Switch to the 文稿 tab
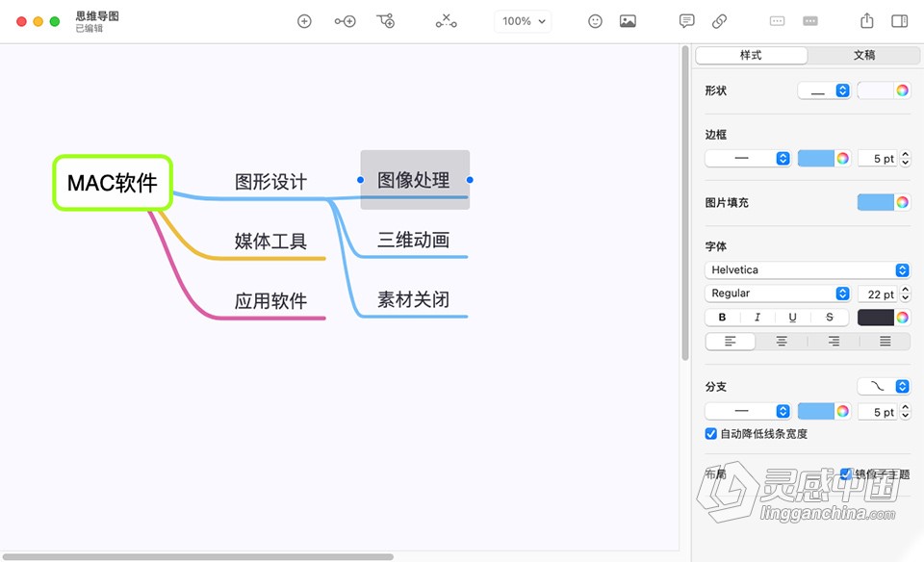 tap(863, 55)
